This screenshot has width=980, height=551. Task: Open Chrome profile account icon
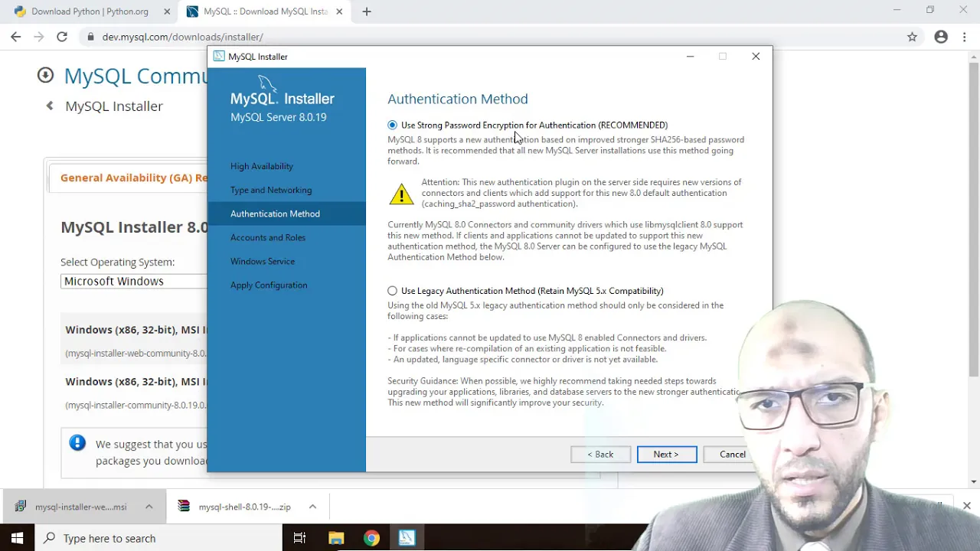point(941,37)
